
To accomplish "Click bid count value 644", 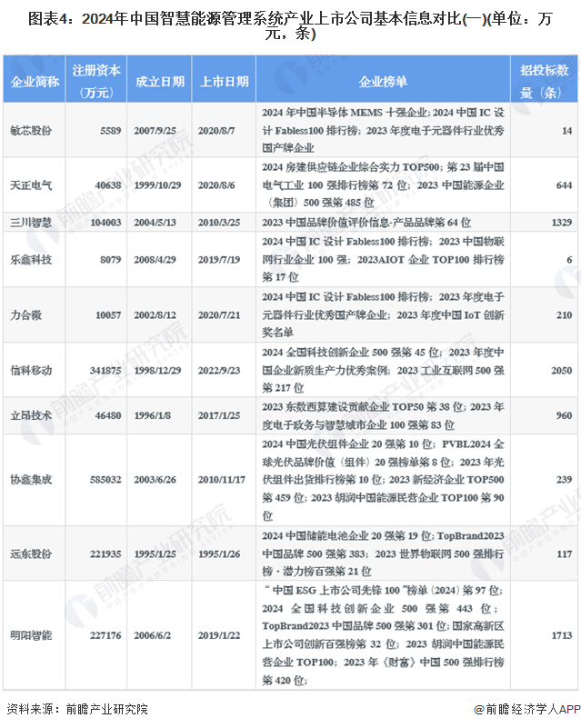I will [x=565, y=185].
